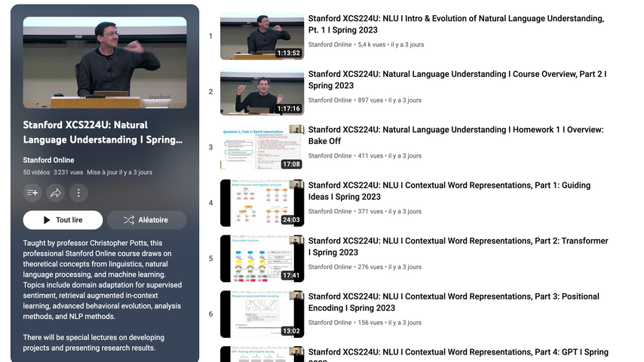Click the '5,4 k vues' view count

(x=371, y=44)
